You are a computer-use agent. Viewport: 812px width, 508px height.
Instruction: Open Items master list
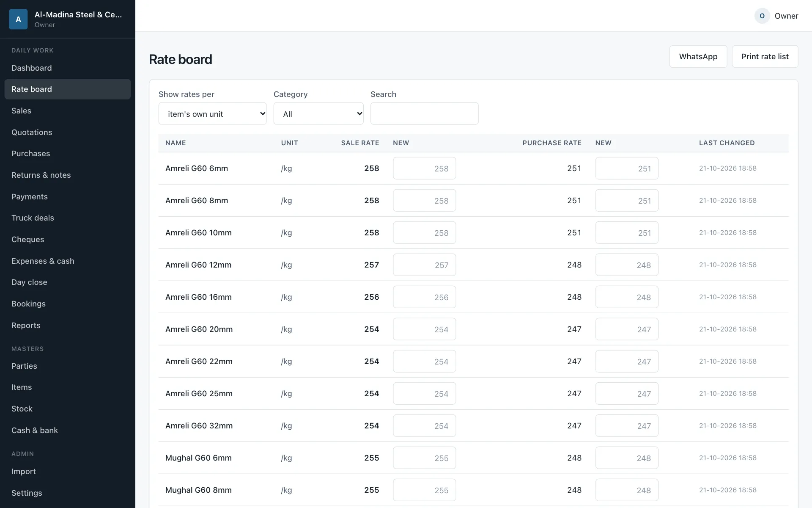[x=68, y=387]
